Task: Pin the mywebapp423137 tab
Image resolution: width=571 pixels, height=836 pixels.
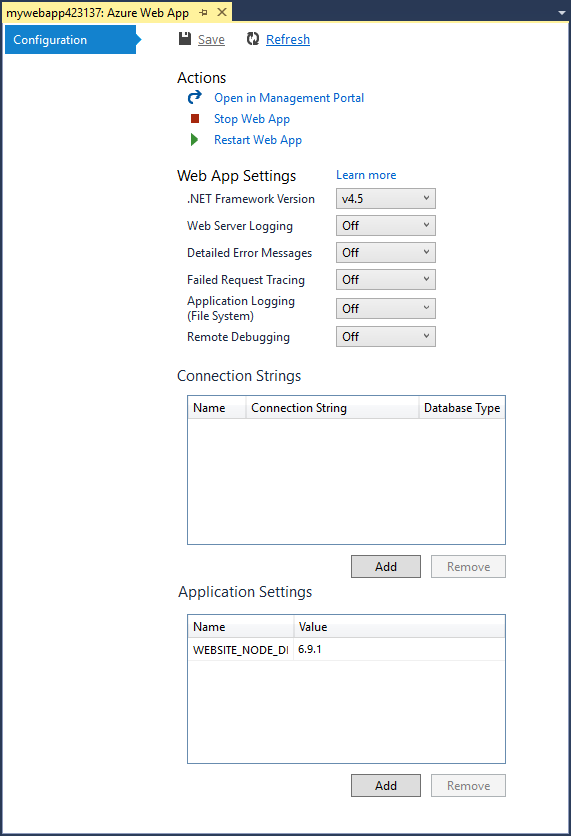Action: click(204, 12)
